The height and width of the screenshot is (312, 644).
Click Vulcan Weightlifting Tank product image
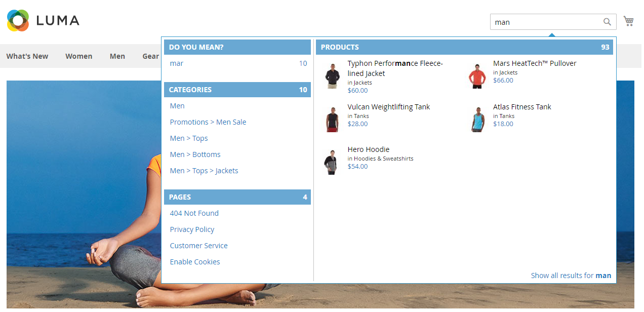coord(332,120)
